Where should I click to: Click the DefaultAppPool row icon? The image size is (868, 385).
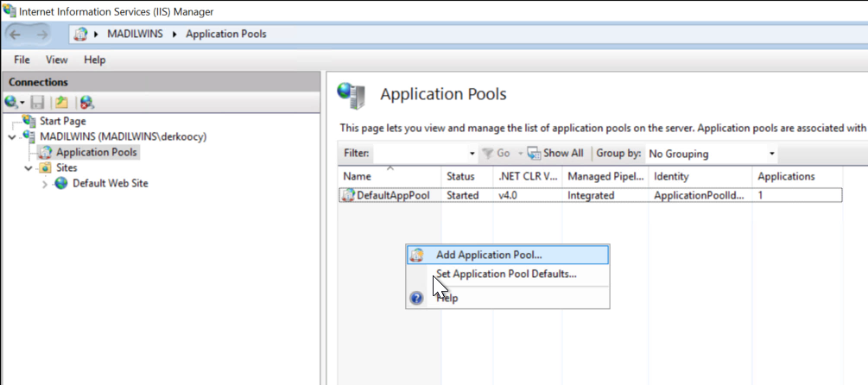(x=348, y=195)
